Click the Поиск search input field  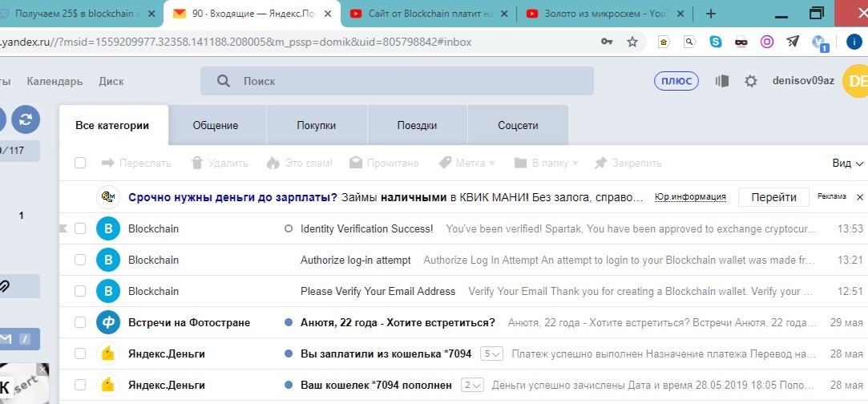[397, 81]
